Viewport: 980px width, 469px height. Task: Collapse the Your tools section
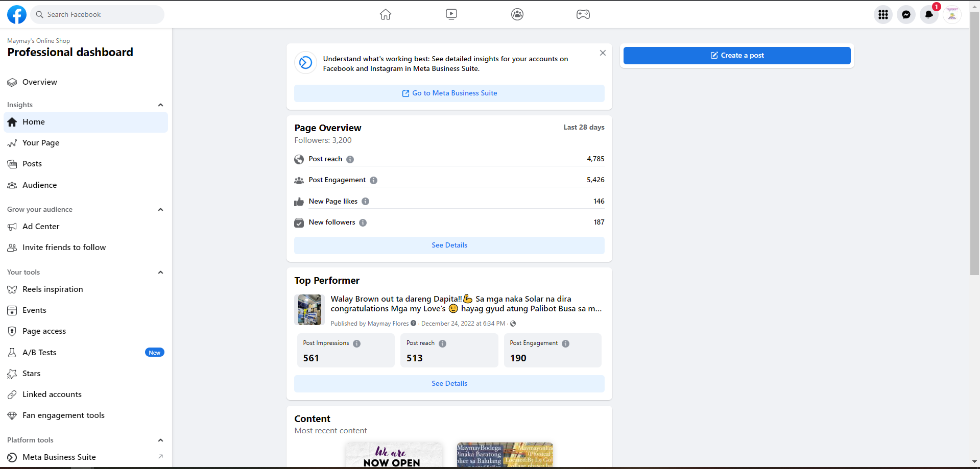(x=161, y=273)
